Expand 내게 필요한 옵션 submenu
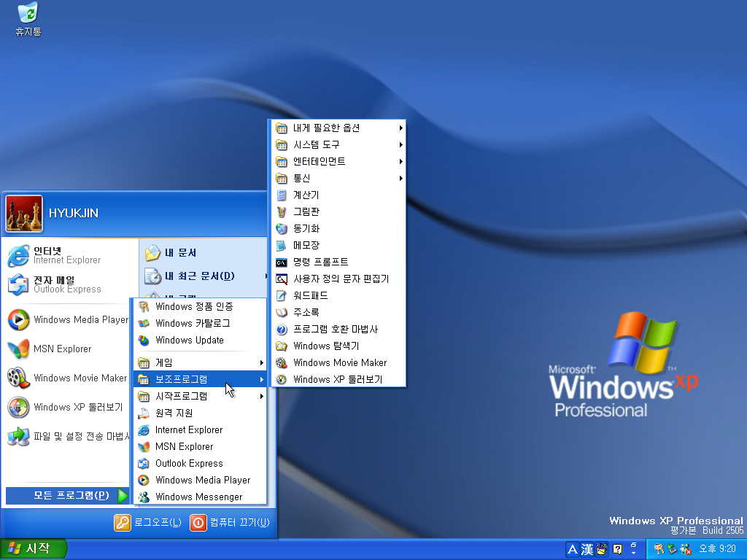Image resolution: width=747 pixels, height=560 pixels. coord(338,128)
